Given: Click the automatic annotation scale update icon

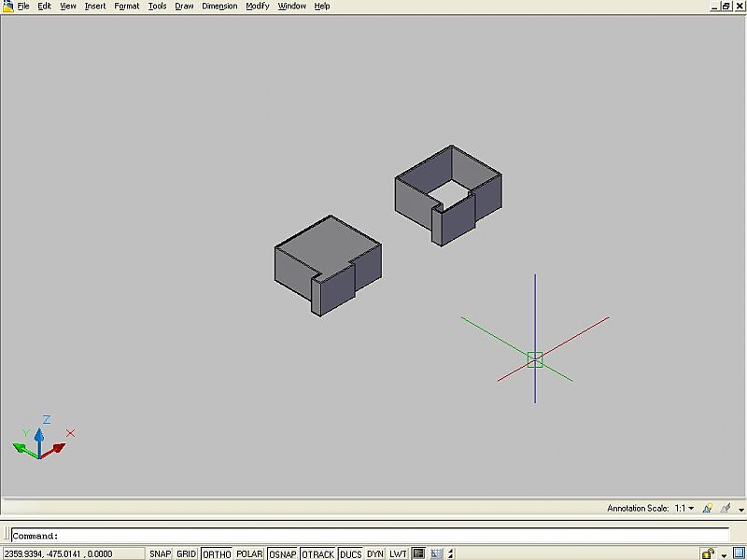Looking at the screenshot, I should 726,508.
